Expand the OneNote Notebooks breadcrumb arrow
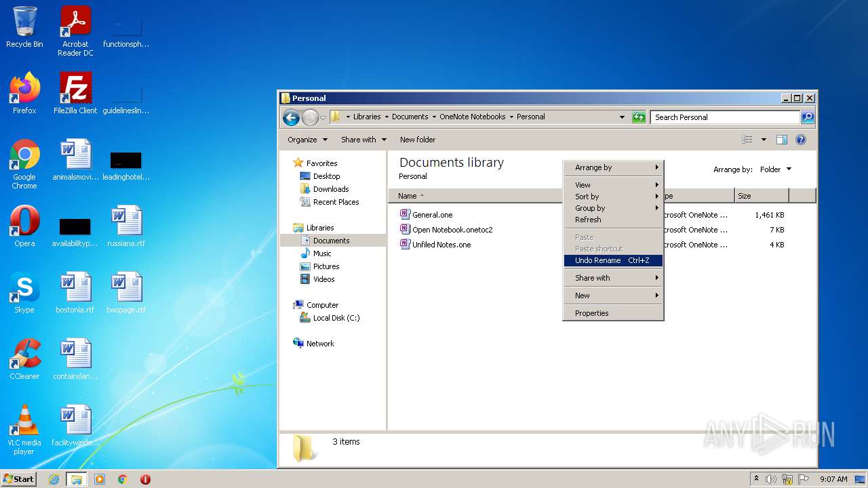 coord(511,117)
